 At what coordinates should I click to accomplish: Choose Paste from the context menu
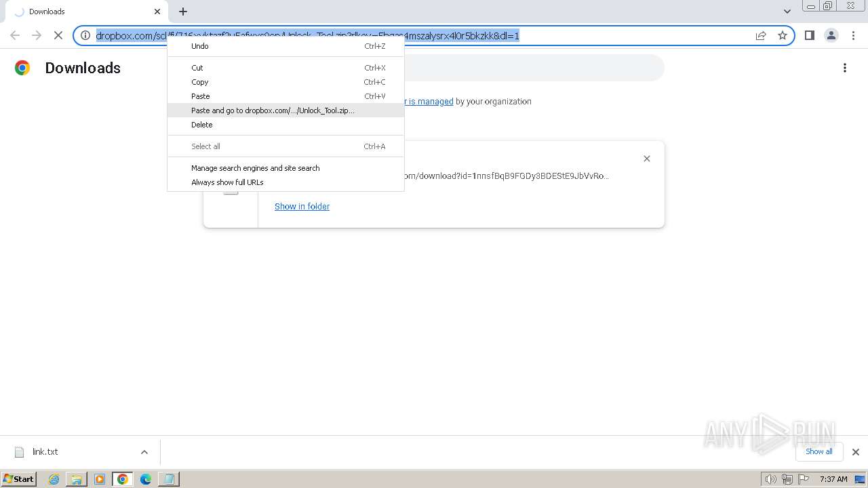285,96
